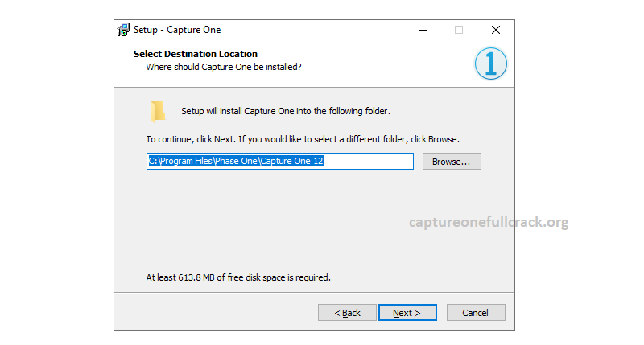Click the yellow folder icon
The height and width of the screenshot is (345, 644).
pos(158,112)
